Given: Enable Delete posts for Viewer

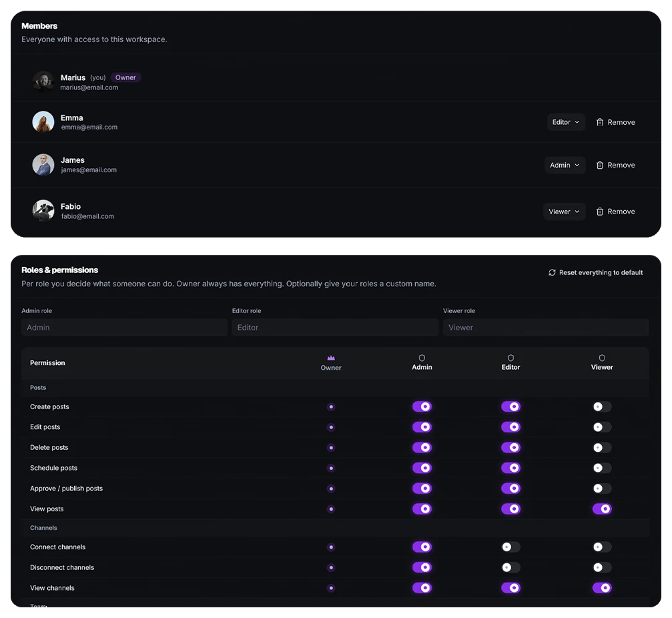Looking at the screenshot, I should pos(602,447).
